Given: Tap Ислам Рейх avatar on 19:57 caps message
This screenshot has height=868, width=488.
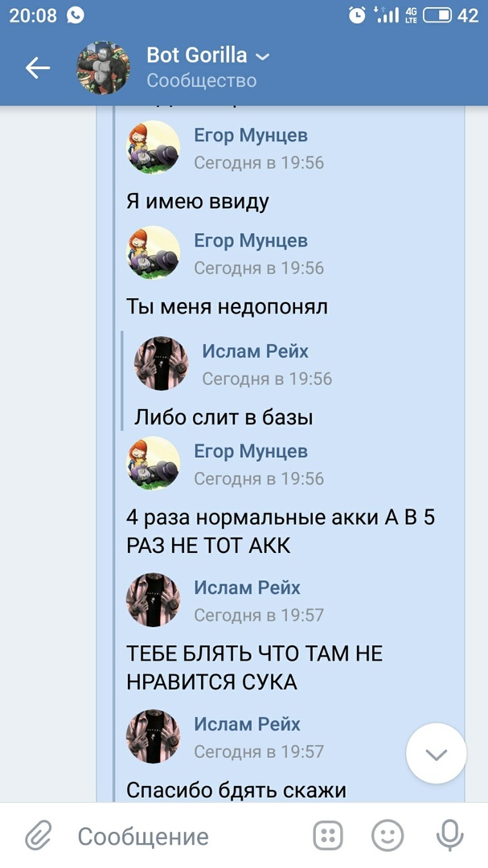Looking at the screenshot, I should tap(154, 600).
